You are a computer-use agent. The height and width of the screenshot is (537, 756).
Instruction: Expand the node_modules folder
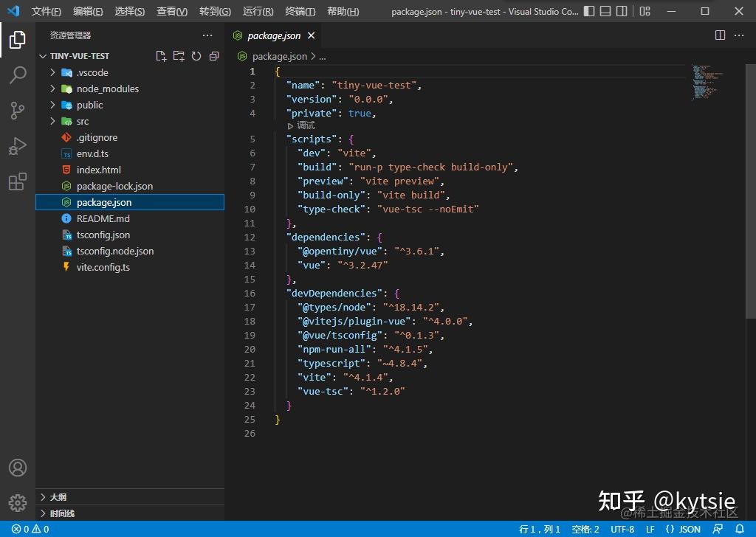point(107,89)
